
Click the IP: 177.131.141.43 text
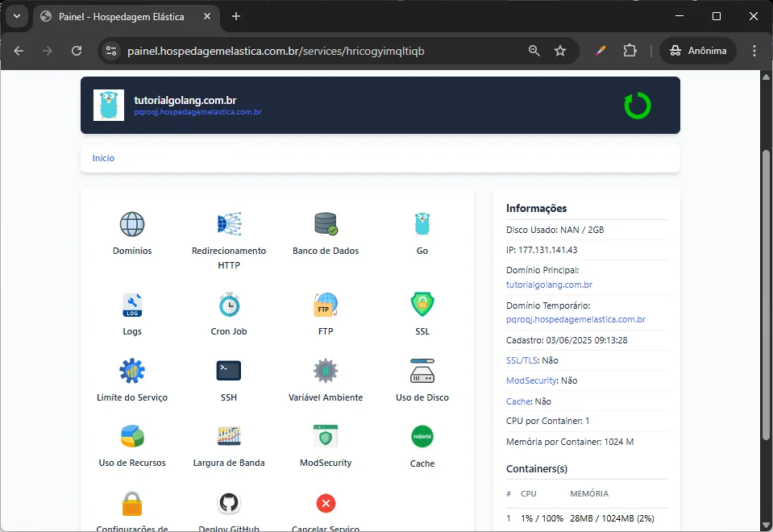(x=542, y=250)
